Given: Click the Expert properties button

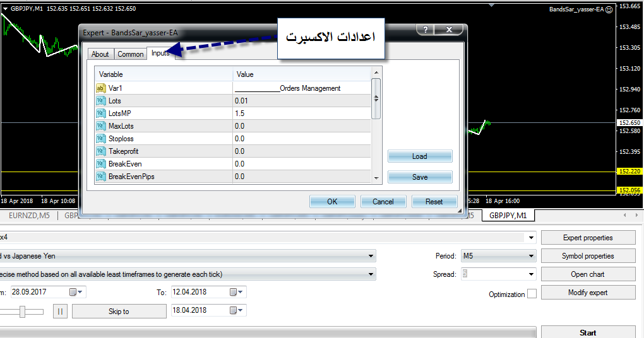Looking at the screenshot, I should click(588, 238).
